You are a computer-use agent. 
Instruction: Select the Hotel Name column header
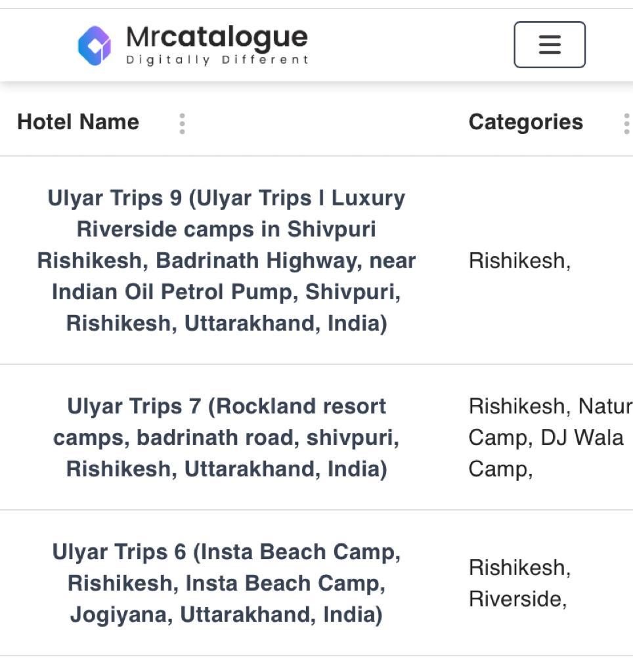(77, 122)
